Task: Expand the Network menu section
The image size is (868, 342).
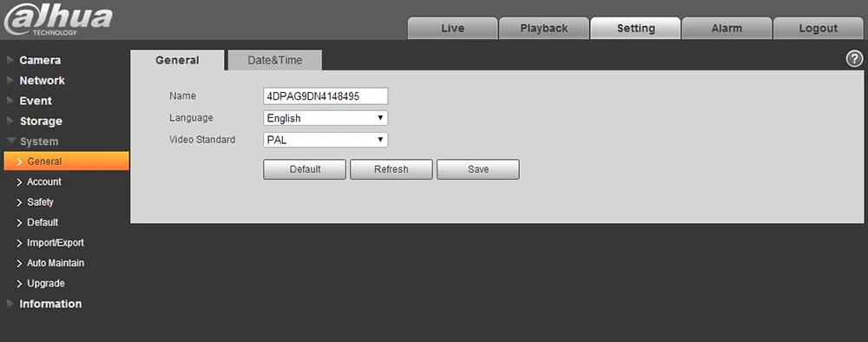Action: click(x=42, y=81)
